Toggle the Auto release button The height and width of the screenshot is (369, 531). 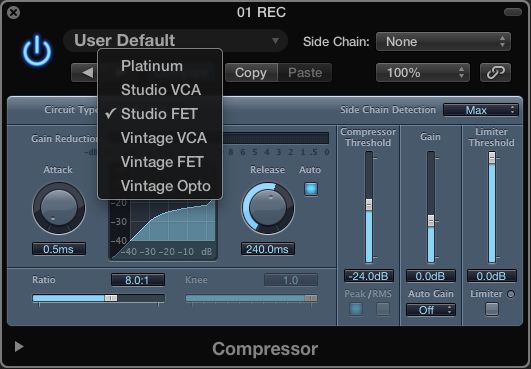pyautogui.click(x=311, y=189)
